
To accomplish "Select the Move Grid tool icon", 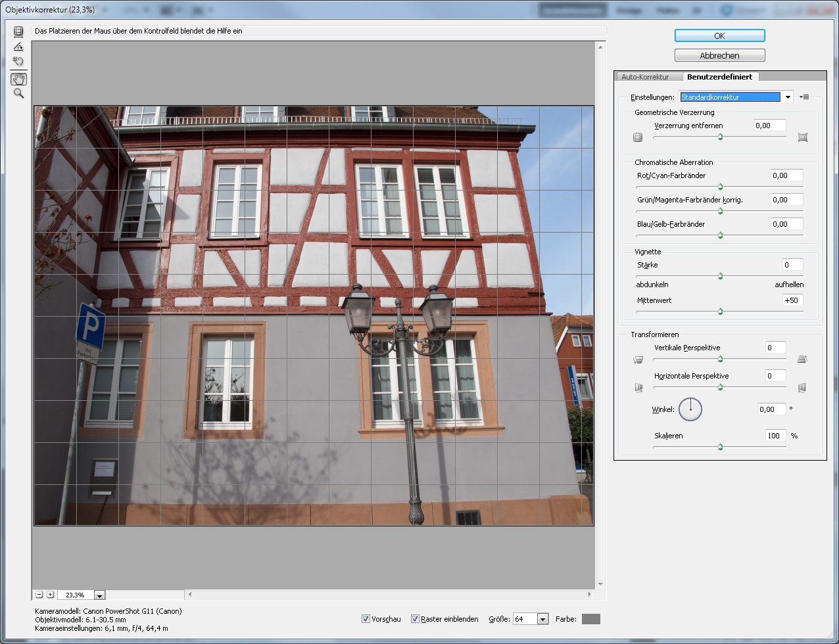I will pos(18,62).
